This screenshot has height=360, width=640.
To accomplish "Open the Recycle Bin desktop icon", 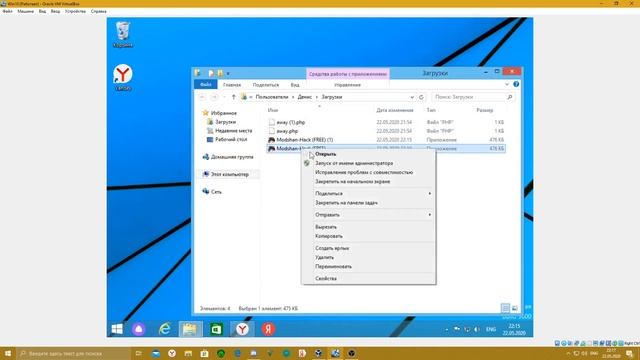I will 122,34.
